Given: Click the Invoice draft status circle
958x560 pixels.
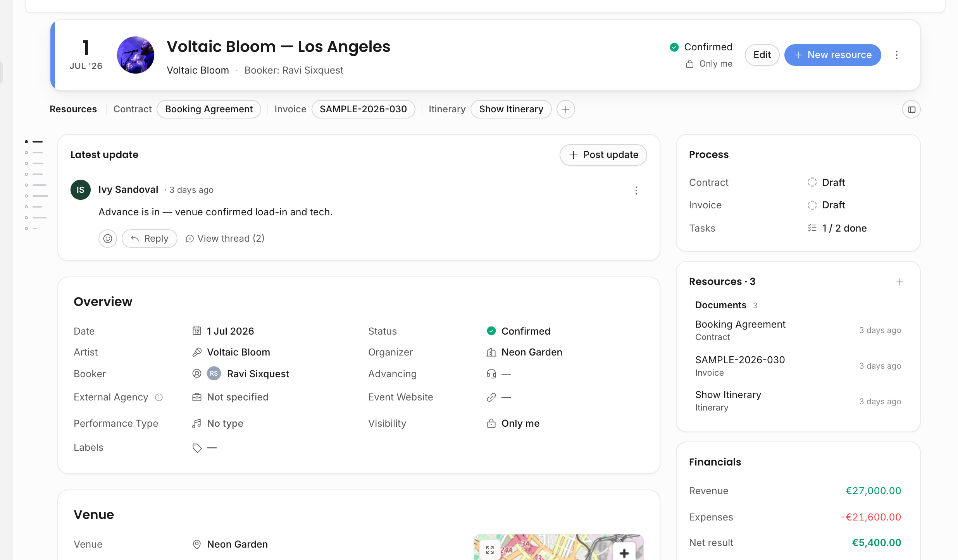Looking at the screenshot, I should (x=812, y=205).
